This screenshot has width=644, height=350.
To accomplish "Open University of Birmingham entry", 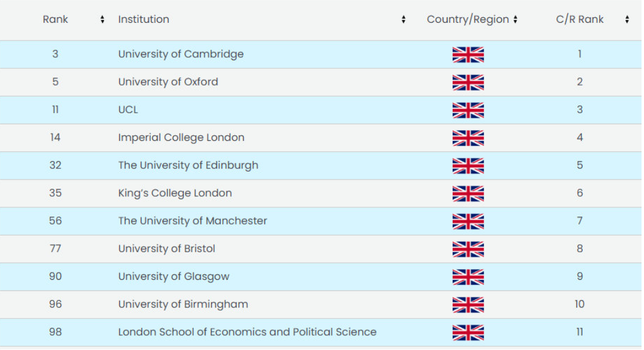I will pos(183,304).
